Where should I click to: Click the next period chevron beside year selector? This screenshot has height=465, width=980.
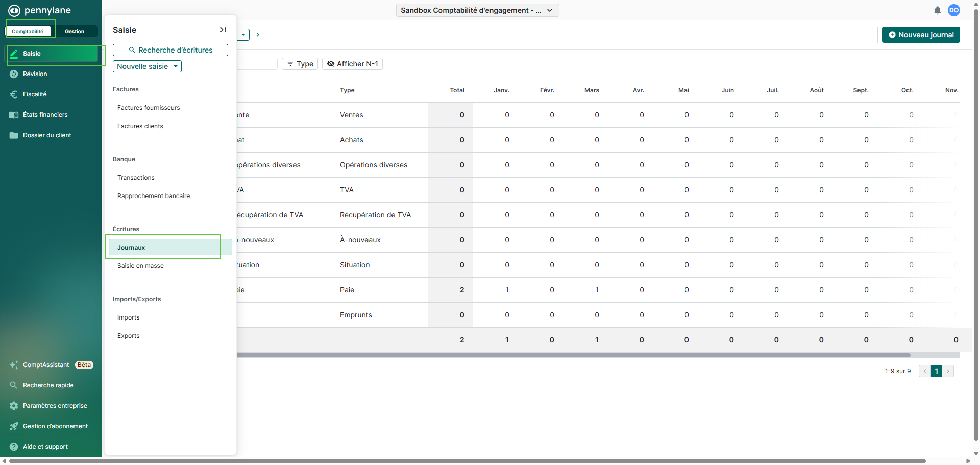click(258, 35)
